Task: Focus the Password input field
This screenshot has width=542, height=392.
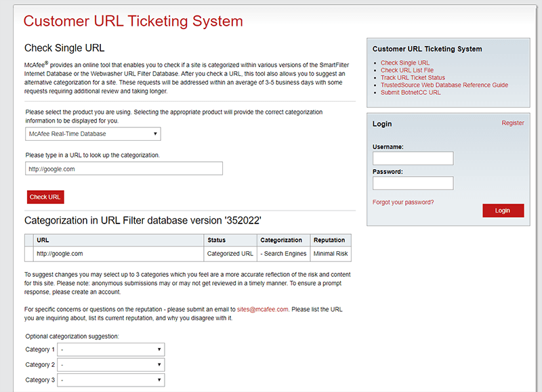Action: coord(413,183)
